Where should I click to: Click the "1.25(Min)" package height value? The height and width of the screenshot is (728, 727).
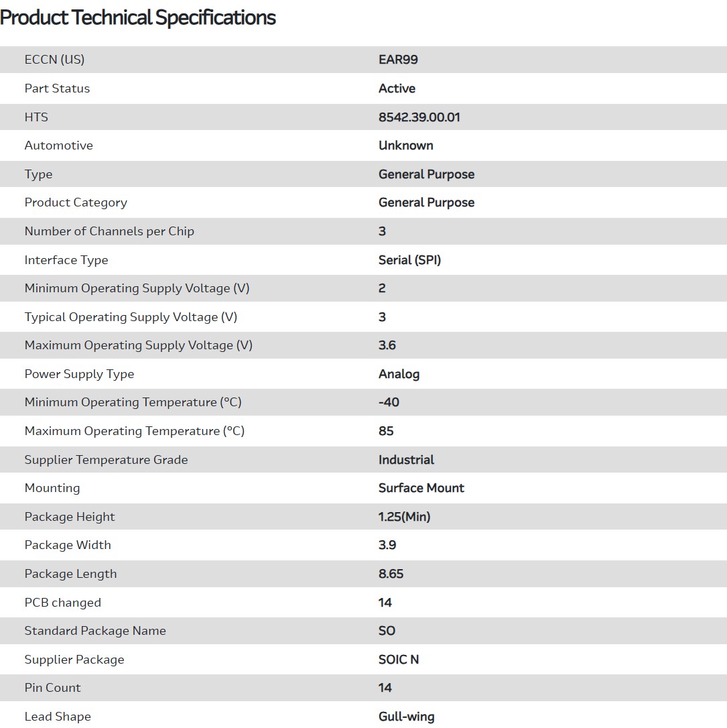(404, 517)
